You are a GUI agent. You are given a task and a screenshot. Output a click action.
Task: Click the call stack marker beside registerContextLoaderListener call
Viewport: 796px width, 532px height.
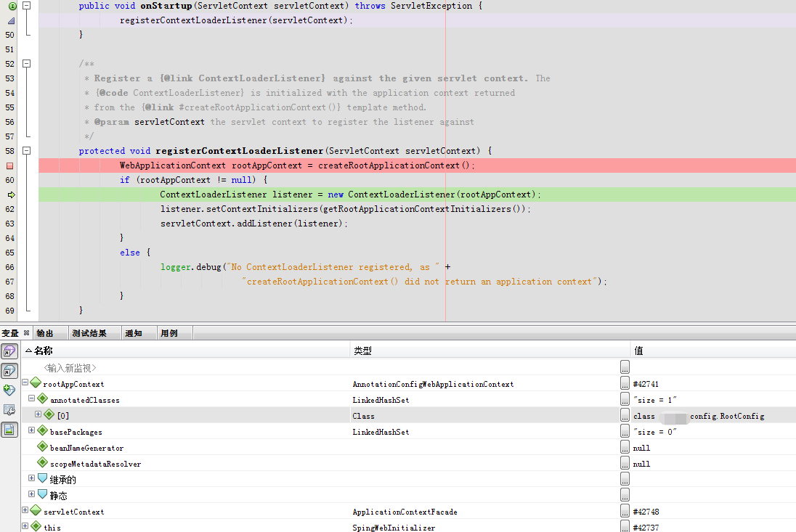[x=11, y=21]
